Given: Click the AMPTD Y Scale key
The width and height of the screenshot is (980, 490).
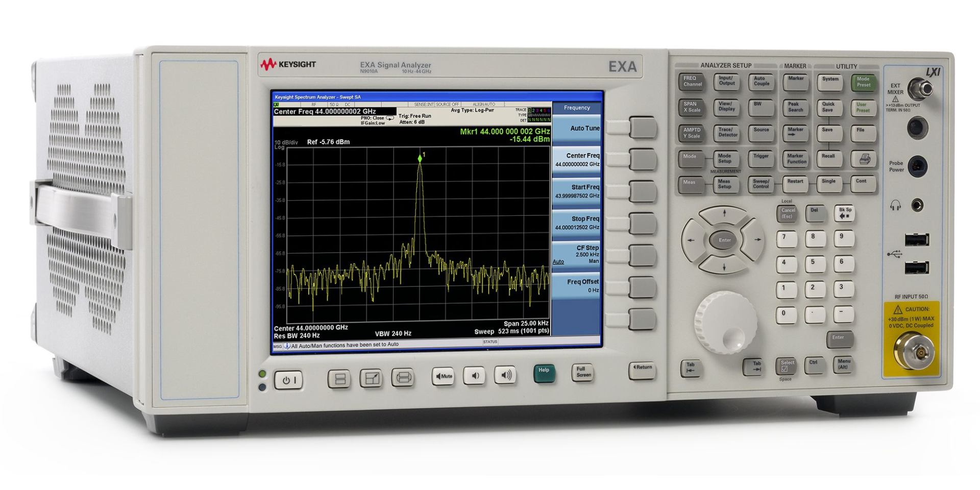Looking at the screenshot, I should tap(692, 134).
